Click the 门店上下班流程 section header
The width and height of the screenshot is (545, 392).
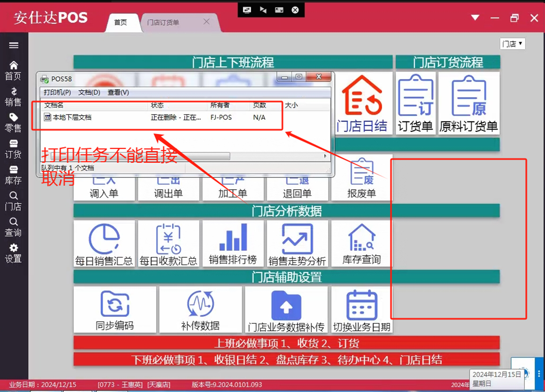[x=233, y=62]
